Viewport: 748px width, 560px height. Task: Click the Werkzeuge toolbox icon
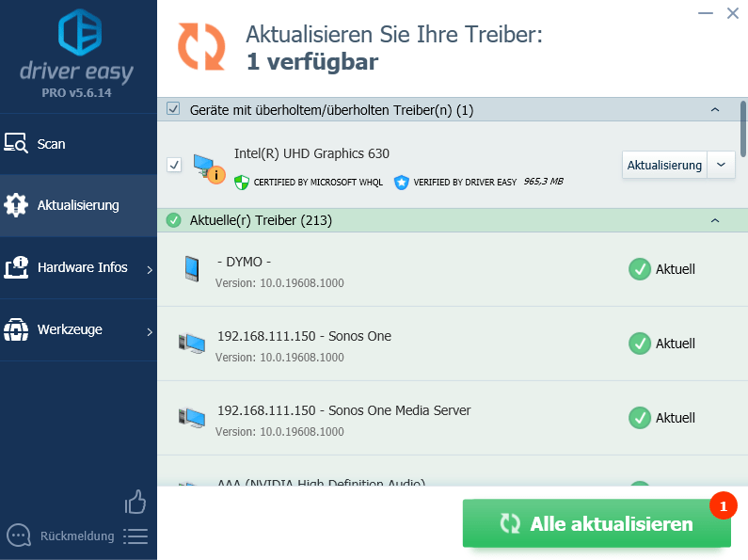click(16, 329)
